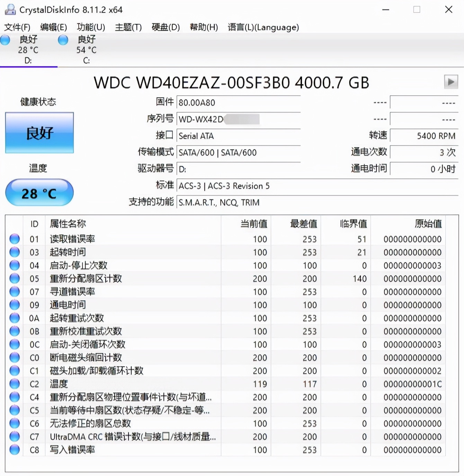
Task: Open the 主题(T) menu
Action: click(x=128, y=27)
